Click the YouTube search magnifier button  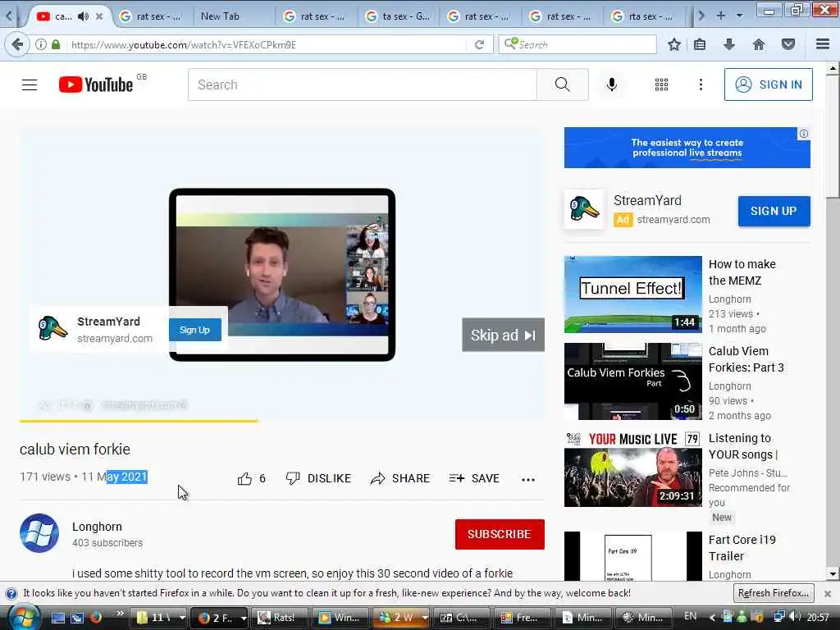coord(563,84)
